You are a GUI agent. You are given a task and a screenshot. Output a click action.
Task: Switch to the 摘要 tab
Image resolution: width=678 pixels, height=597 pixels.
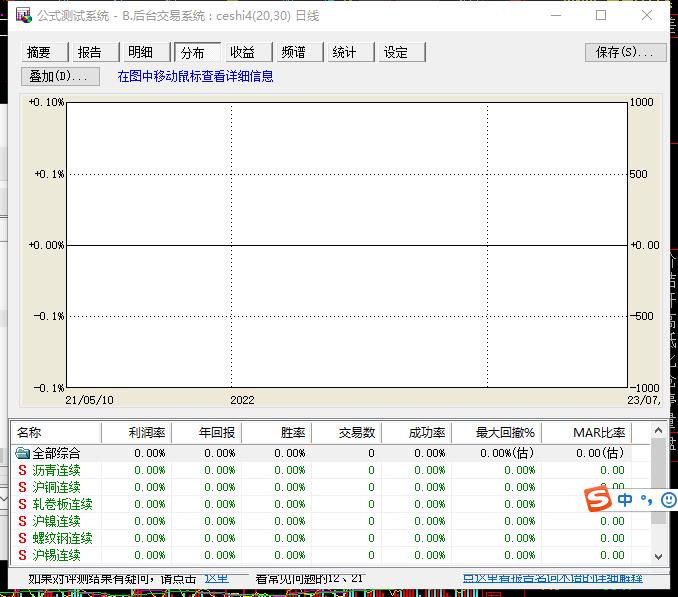[x=45, y=52]
